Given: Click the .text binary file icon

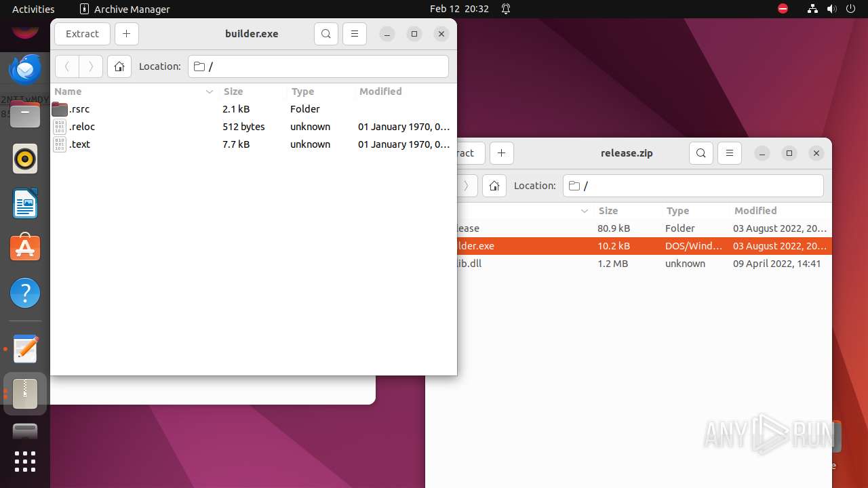Looking at the screenshot, I should (60, 144).
